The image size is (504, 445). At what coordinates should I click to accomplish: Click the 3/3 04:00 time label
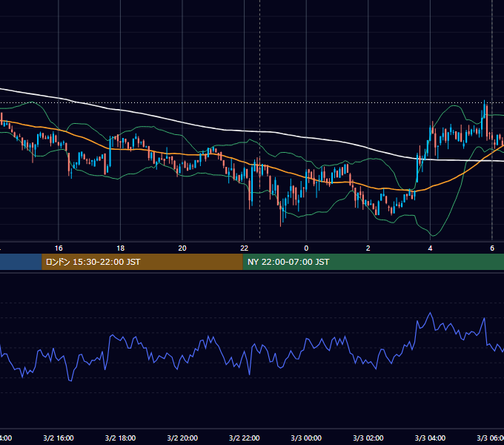point(430,438)
